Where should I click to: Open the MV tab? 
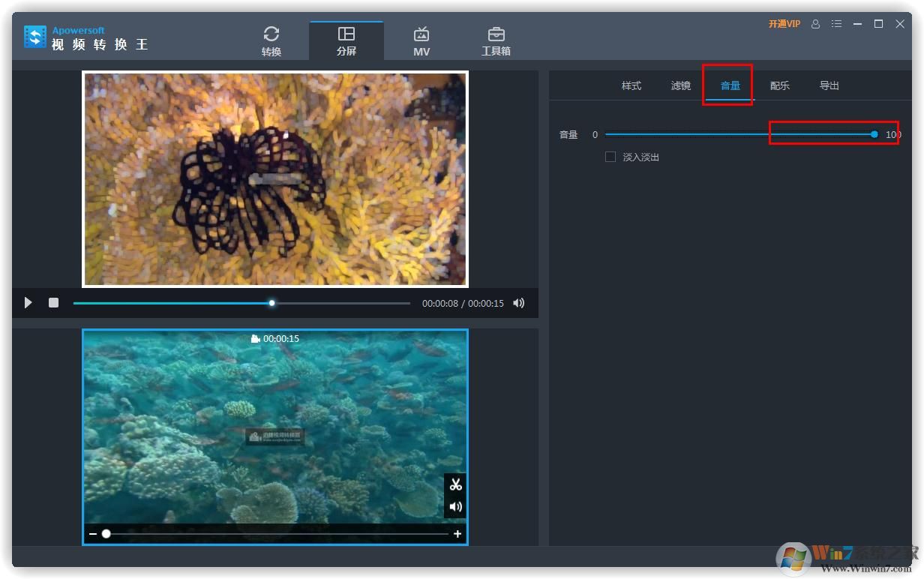point(421,41)
